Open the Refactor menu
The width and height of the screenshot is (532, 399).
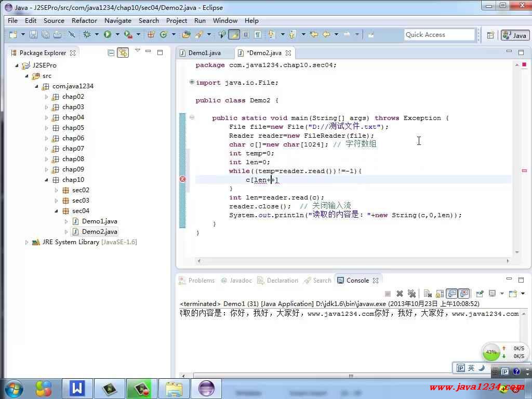click(x=84, y=20)
